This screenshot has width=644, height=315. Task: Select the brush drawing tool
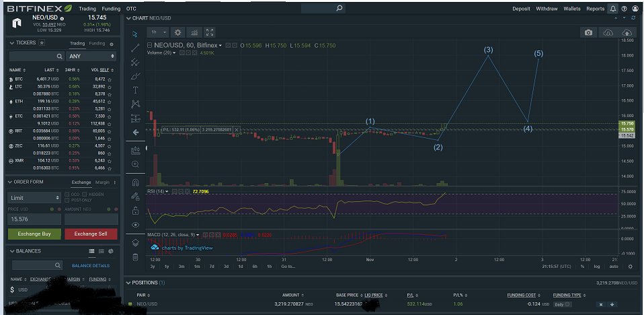135,76
